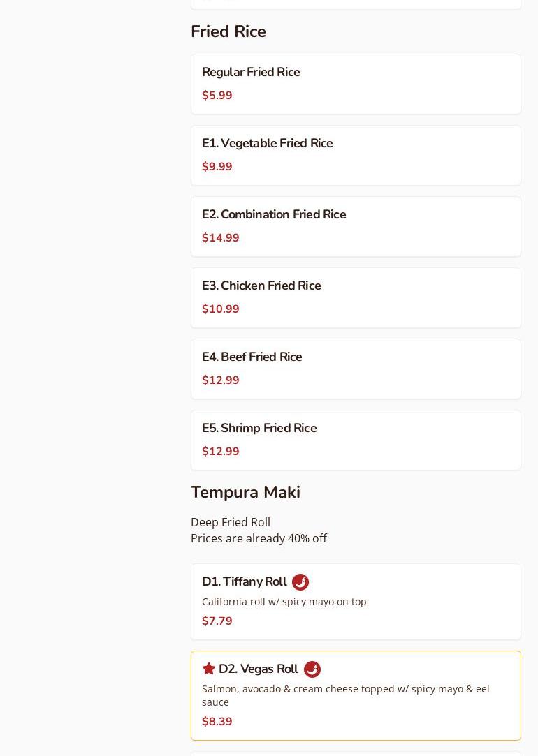Click the Fried Rice section heading
Screen dimensions: 538x756
(228, 31)
